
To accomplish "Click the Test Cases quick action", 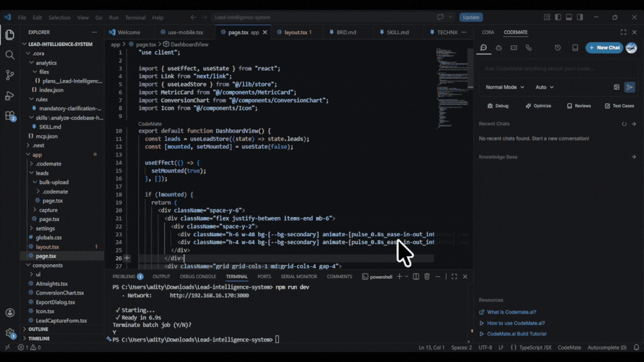I will click(x=619, y=106).
